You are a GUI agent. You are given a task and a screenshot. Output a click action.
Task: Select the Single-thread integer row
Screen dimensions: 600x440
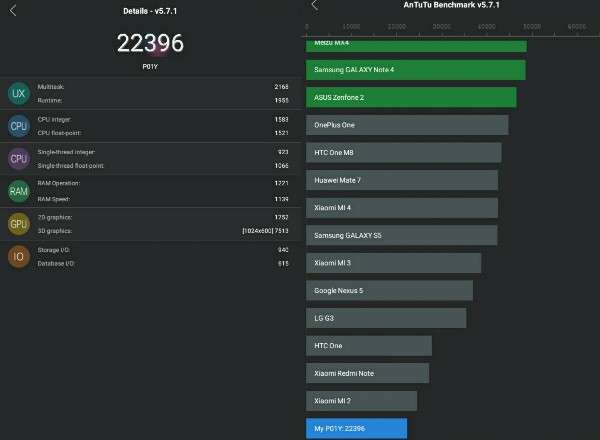163,152
